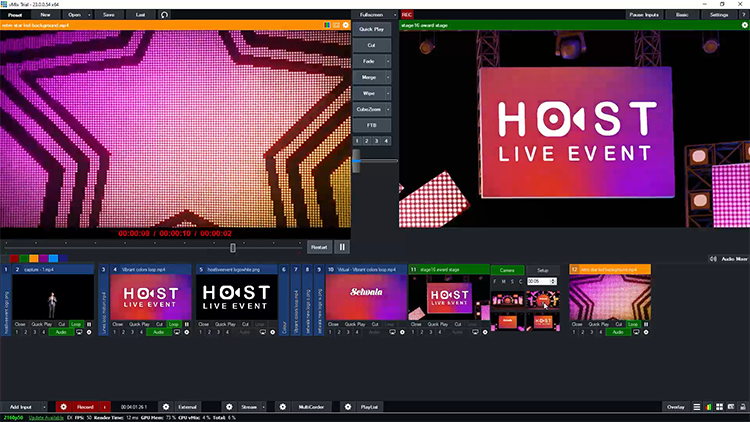Toggle Loop on the capture-1.mp4 input

76,324
